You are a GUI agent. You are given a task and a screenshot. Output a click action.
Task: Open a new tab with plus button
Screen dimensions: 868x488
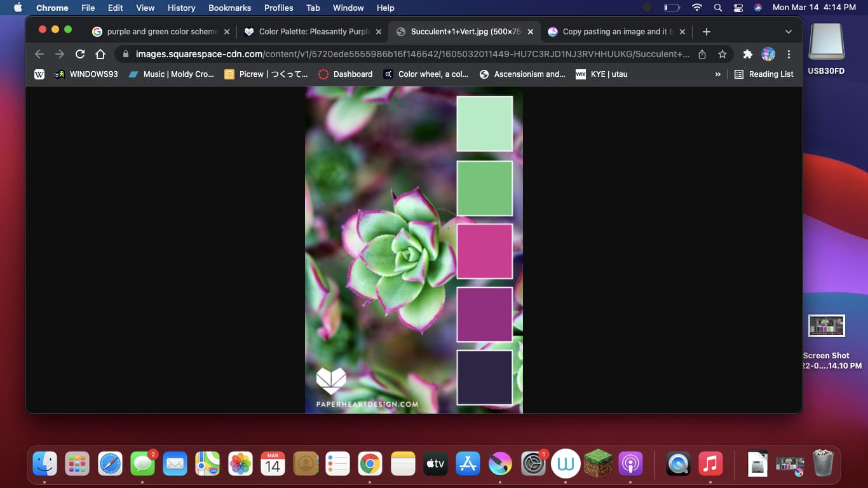(x=707, y=31)
